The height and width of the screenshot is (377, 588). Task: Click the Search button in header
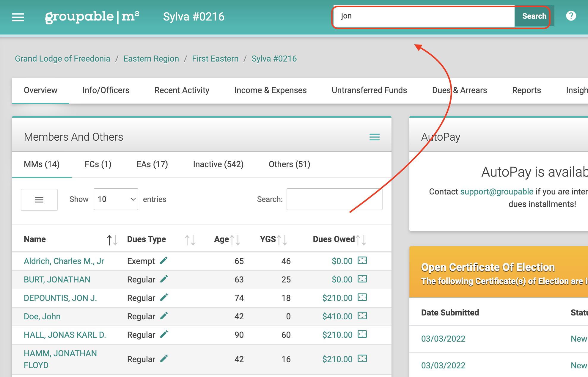pos(534,16)
